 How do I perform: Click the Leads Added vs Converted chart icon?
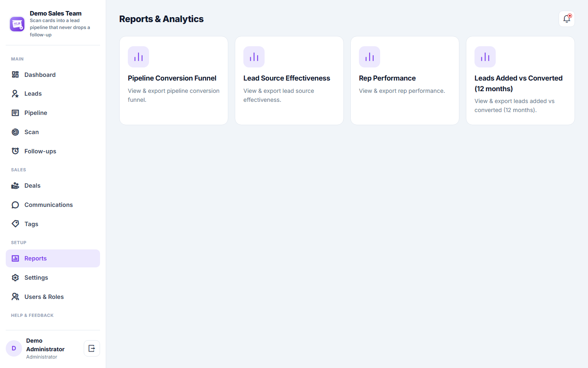point(485,57)
